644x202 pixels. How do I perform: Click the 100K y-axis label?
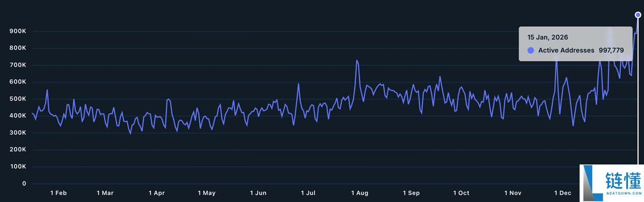(x=18, y=167)
